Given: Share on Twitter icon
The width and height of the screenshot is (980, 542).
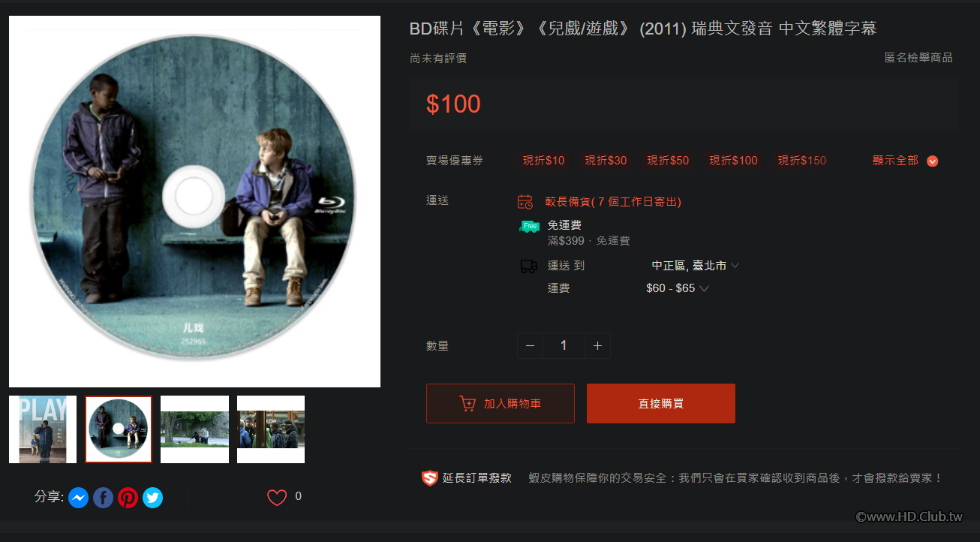Looking at the screenshot, I should click(x=152, y=498).
